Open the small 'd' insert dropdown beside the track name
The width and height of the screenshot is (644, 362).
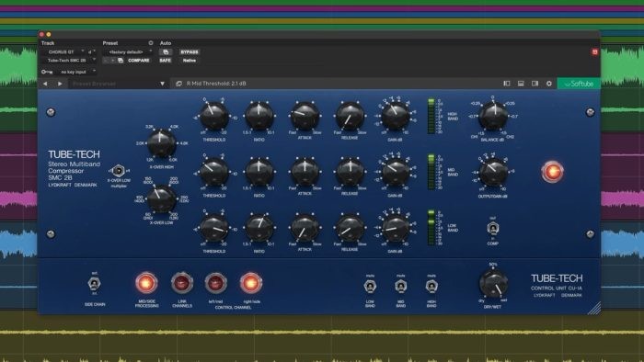pos(92,52)
